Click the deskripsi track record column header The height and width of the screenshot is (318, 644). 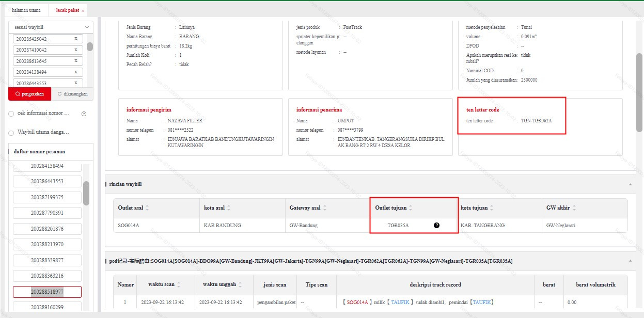435,284
